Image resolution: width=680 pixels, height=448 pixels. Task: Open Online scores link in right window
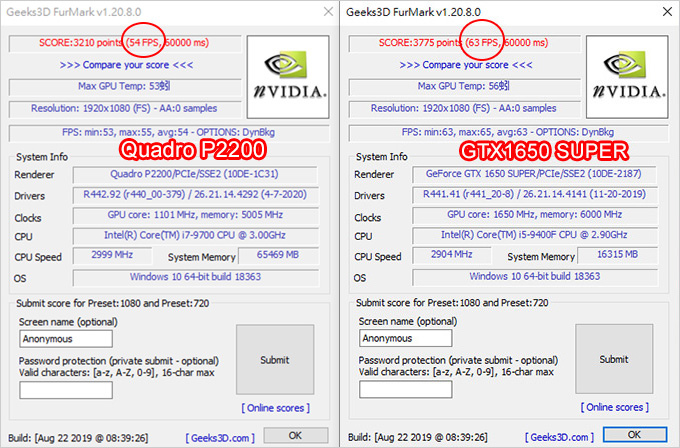[x=615, y=407]
